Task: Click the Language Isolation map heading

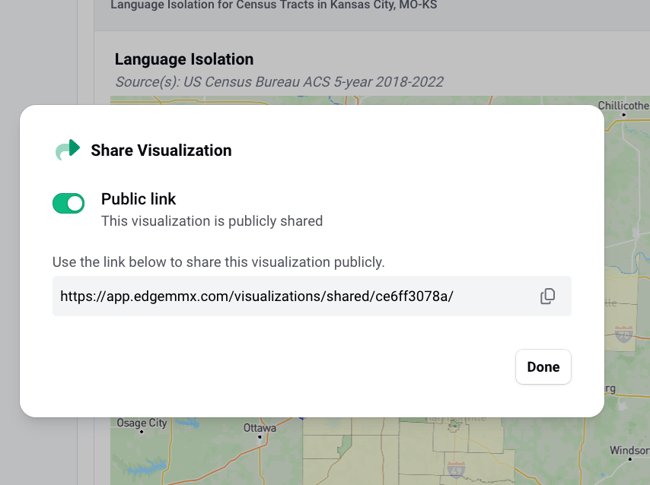Action: point(184,60)
